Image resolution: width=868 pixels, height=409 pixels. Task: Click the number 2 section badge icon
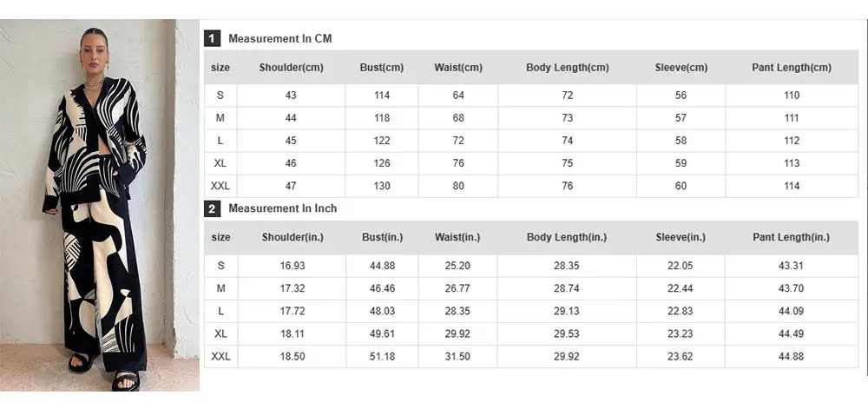tap(212, 208)
